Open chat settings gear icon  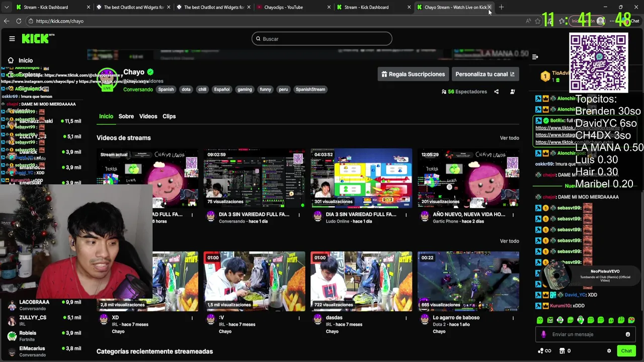[x=609, y=351]
